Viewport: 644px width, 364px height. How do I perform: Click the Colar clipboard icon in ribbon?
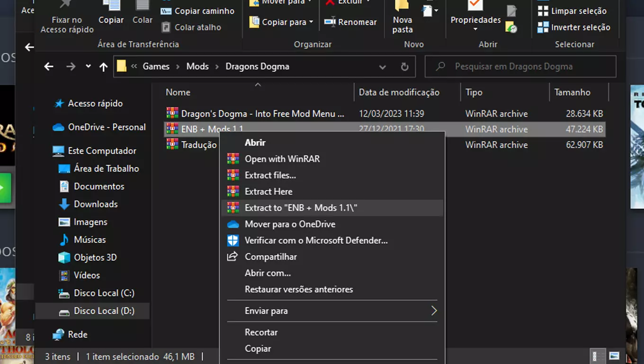pos(142,6)
